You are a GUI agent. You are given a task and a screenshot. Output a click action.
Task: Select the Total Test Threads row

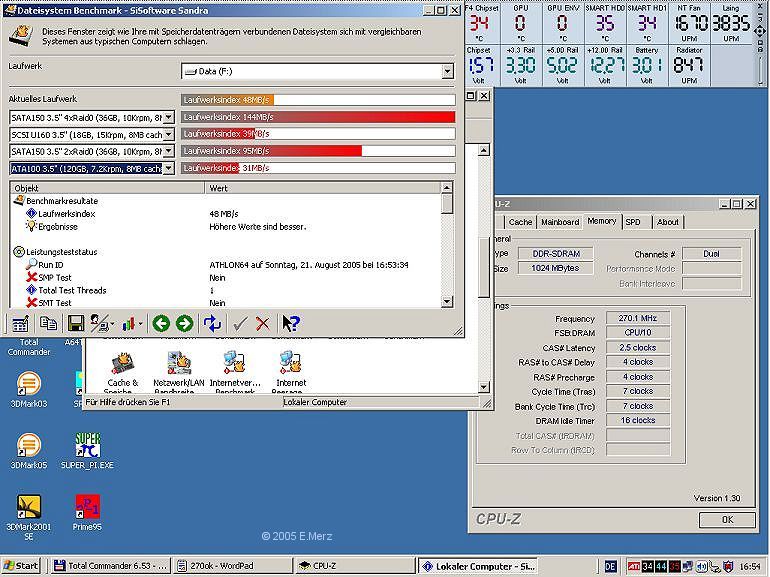pos(225,290)
